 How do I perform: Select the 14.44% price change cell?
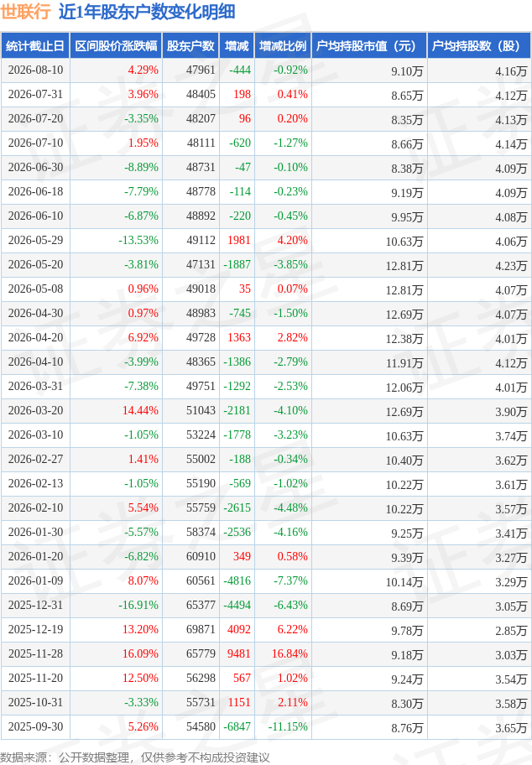point(141,411)
